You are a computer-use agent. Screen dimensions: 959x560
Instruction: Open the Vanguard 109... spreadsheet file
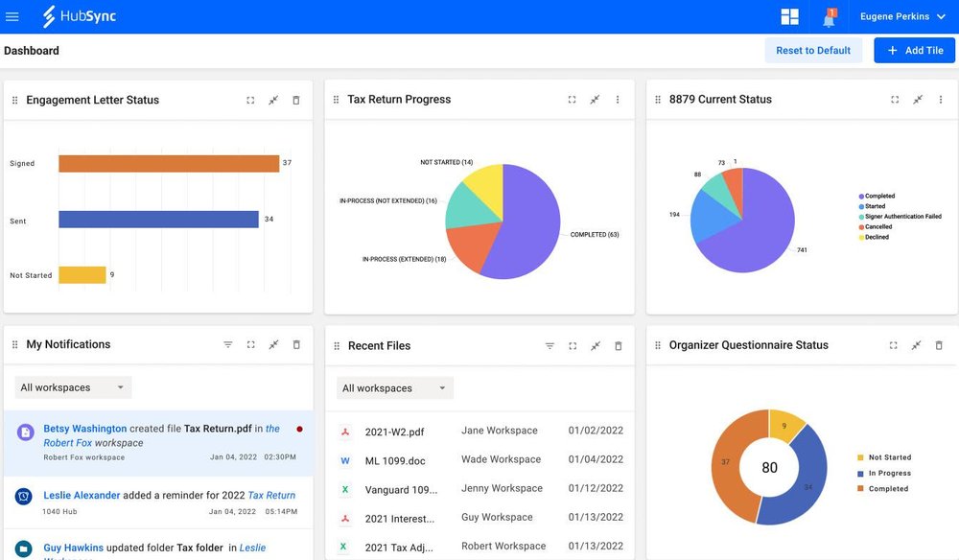pos(401,490)
